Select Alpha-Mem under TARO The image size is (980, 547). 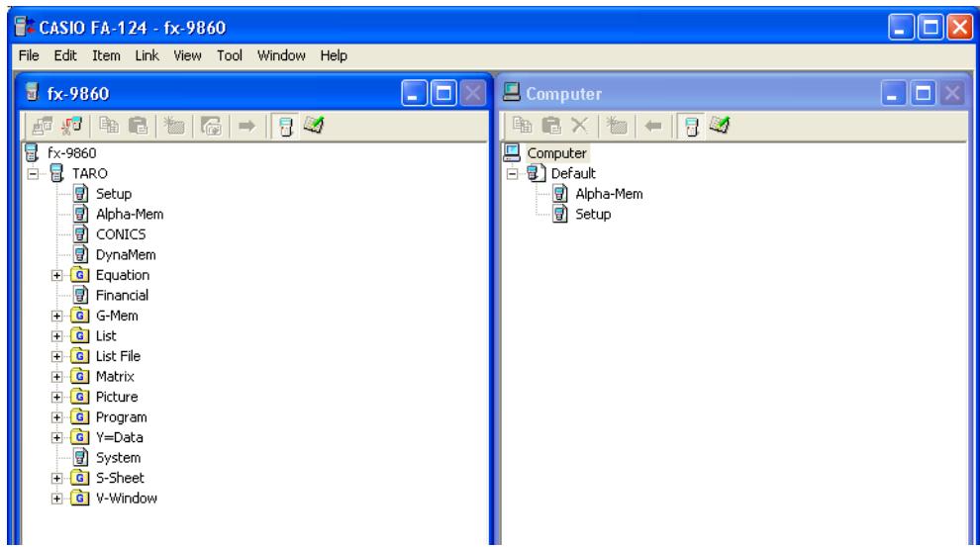click(x=130, y=215)
